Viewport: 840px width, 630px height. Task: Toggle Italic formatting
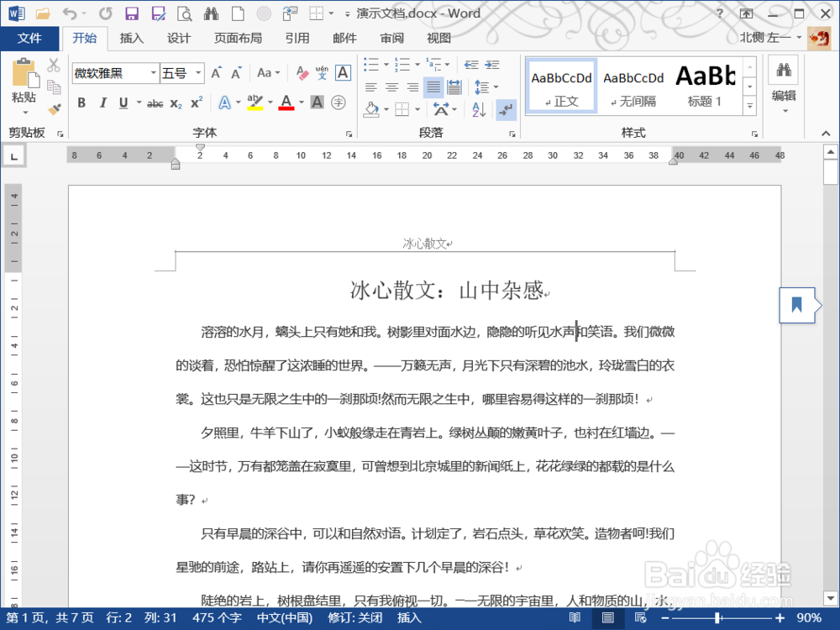[x=102, y=102]
